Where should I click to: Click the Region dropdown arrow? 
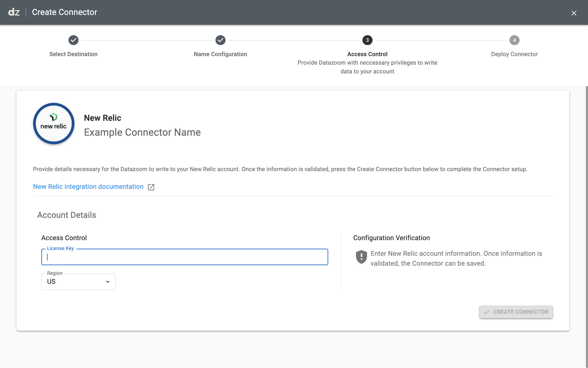(x=108, y=282)
